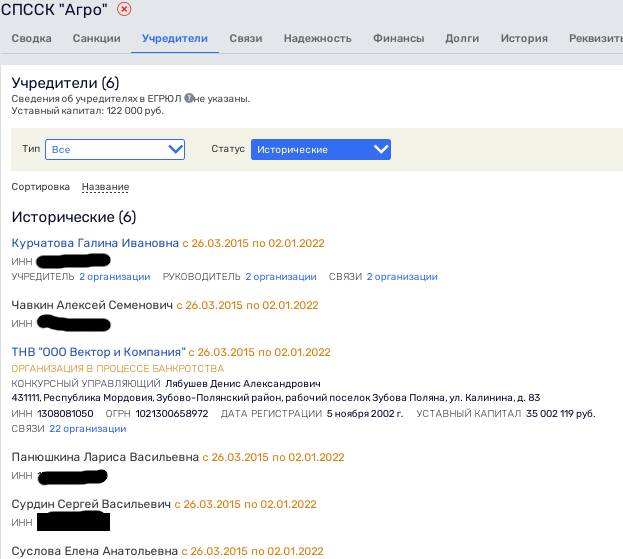The width and height of the screenshot is (623, 559).
Task: Click registration date 5 ноября 2002 г.
Action: pyautogui.click(x=365, y=414)
